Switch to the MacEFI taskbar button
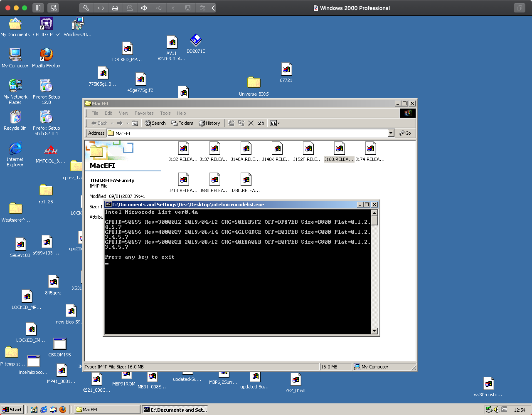 click(107, 410)
